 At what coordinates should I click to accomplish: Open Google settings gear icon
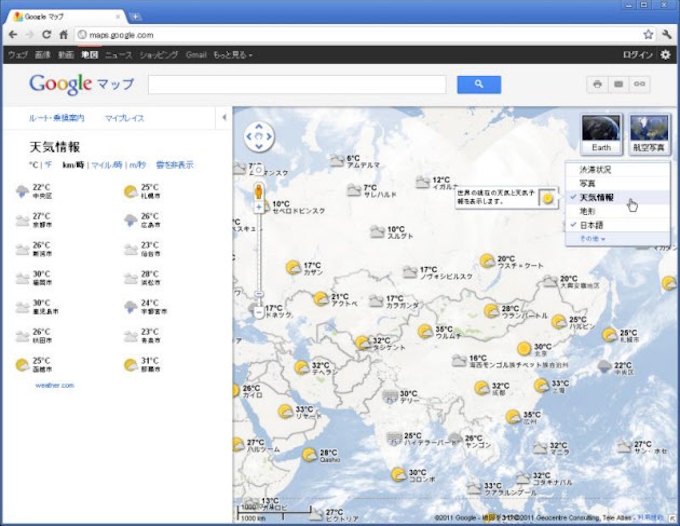pos(666,54)
